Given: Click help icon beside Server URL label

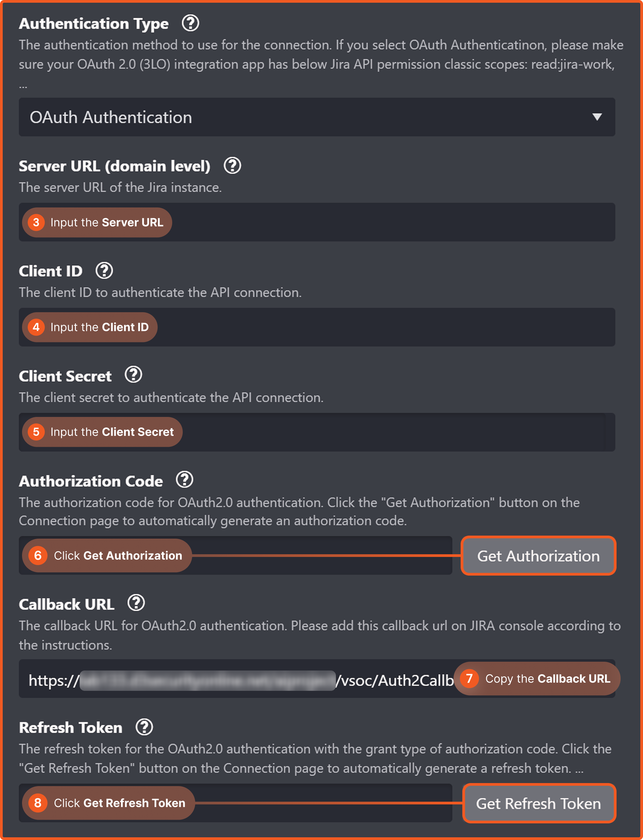Looking at the screenshot, I should coord(232,166).
